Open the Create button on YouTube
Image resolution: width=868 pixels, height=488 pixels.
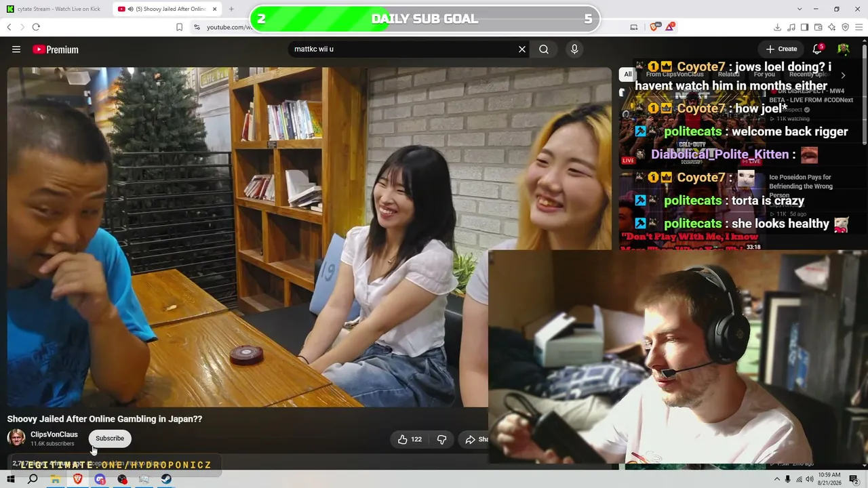pyautogui.click(x=781, y=49)
